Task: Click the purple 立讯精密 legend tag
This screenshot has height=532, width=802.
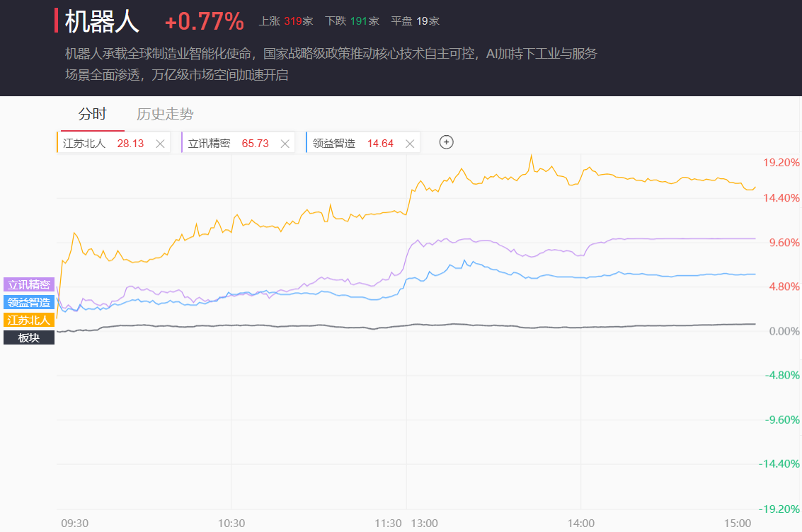Action: click(x=29, y=285)
